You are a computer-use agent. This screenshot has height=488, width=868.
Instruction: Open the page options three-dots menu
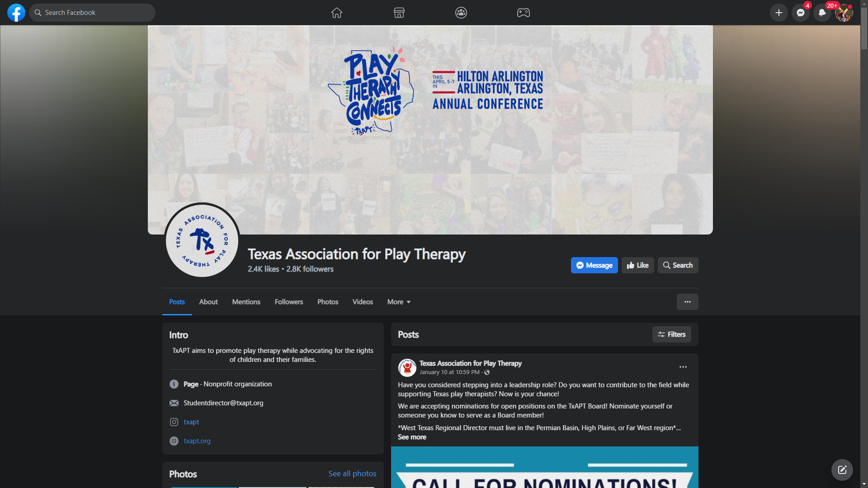[688, 302]
